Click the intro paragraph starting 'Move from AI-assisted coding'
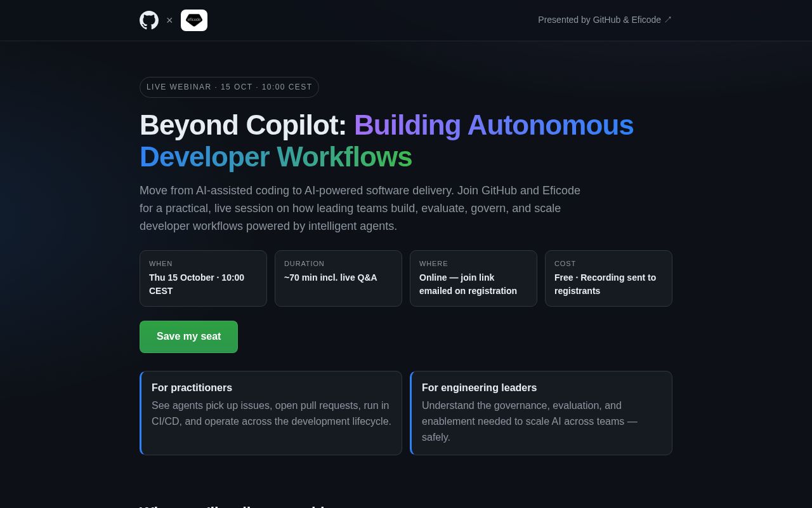This screenshot has height=508, width=812. point(360,208)
